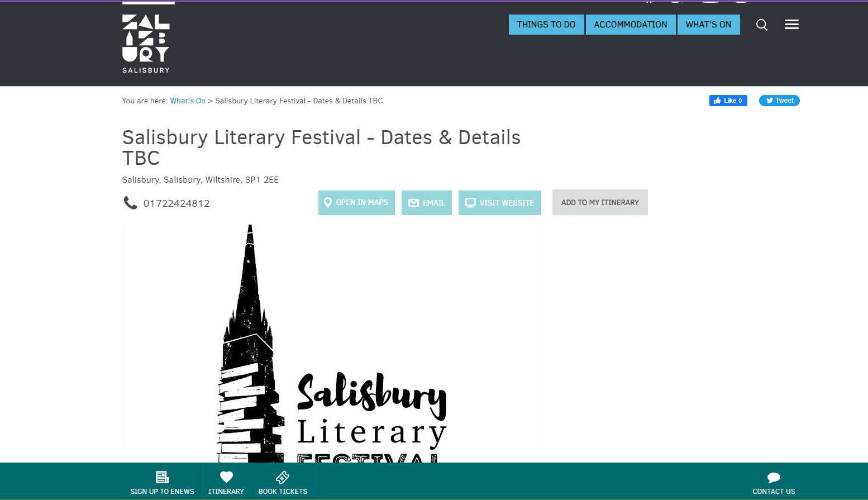Click the Email button
The width and height of the screenshot is (868, 500).
[427, 203]
